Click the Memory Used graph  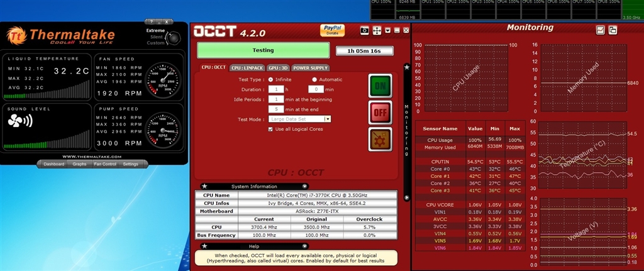tap(584, 78)
